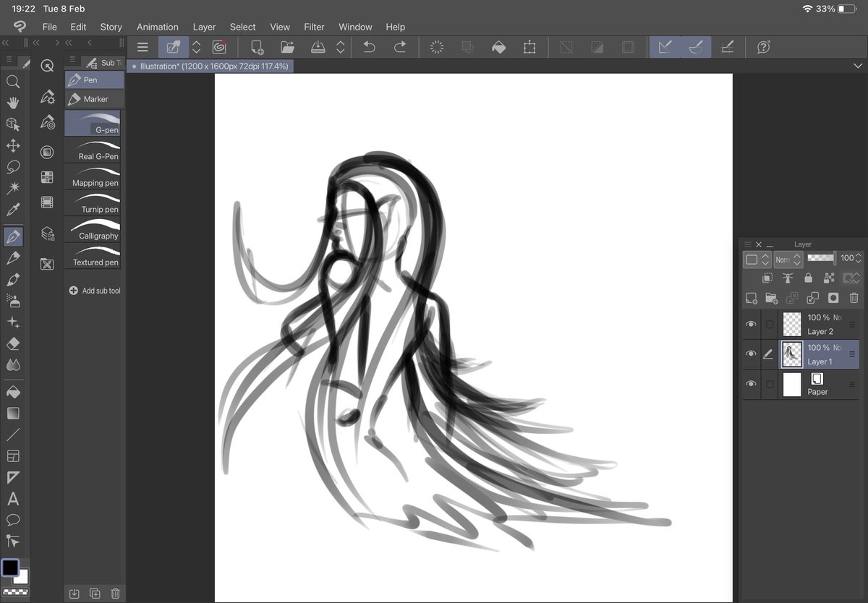Viewport: 868px width, 603px height.
Task: Toggle Lock Transparent Pixels icon
Action: click(x=829, y=278)
